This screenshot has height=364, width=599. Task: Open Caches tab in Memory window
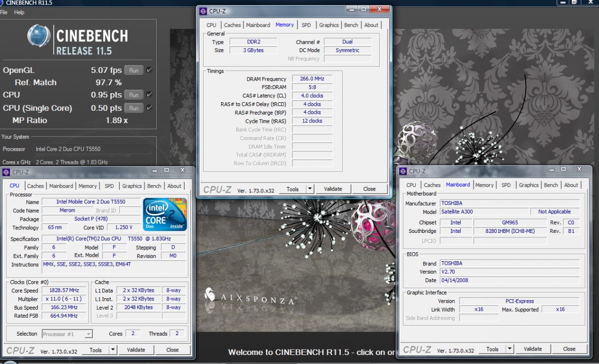[232, 25]
